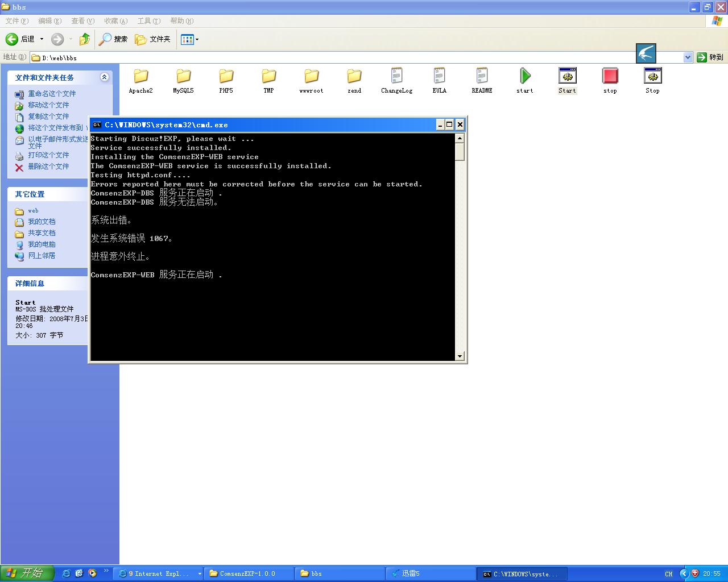The width and height of the screenshot is (728, 582).
Task: Click 删除这个文件 task link
Action: 48,167
